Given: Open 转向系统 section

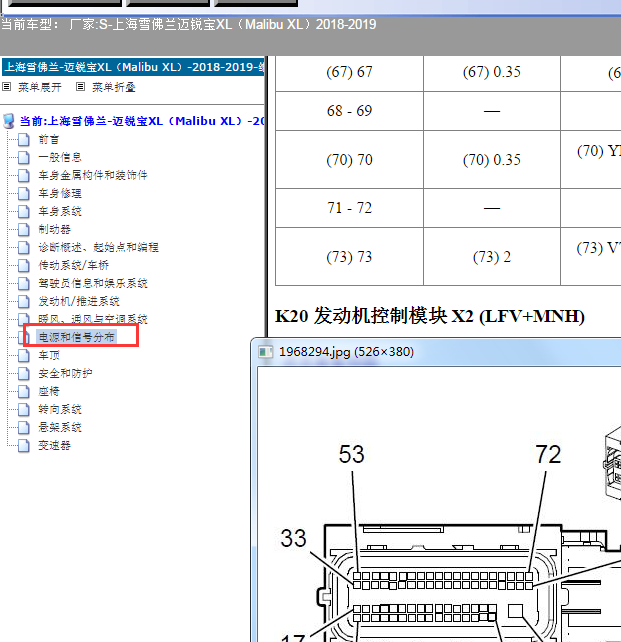Looking at the screenshot, I should pyautogui.click(x=60, y=410).
